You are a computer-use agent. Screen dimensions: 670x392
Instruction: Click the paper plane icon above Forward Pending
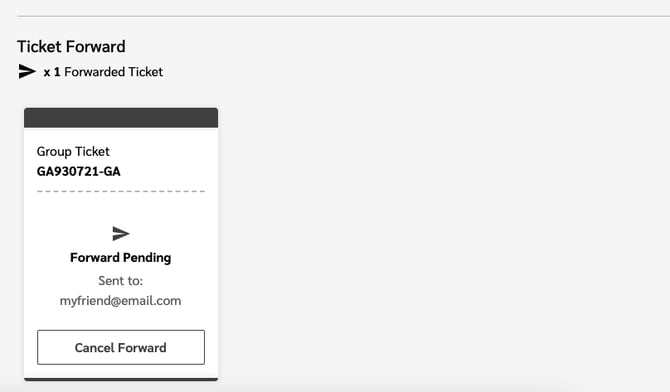(x=120, y=233)
